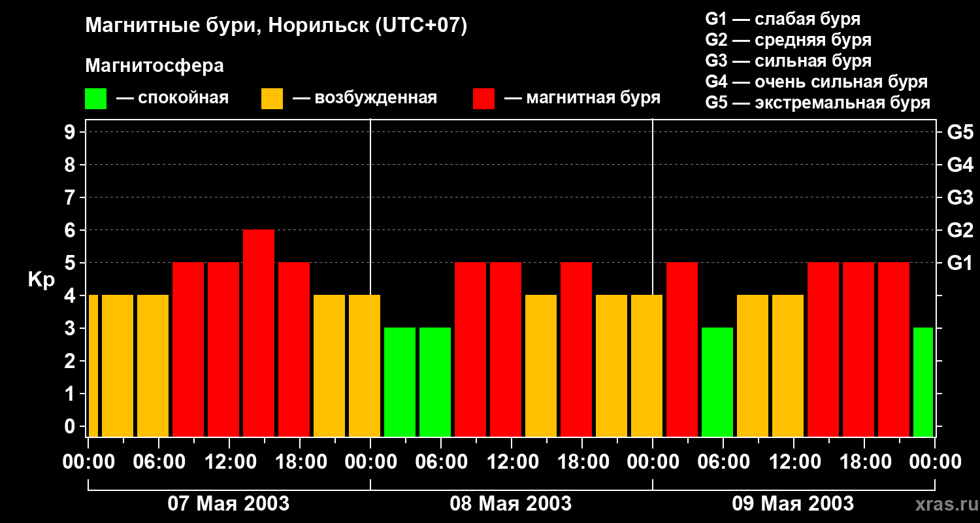Click the 'G1' label on the right axis
Viewport: 980px width, 523px height.
pyautogui.click(x=960, y=263)
